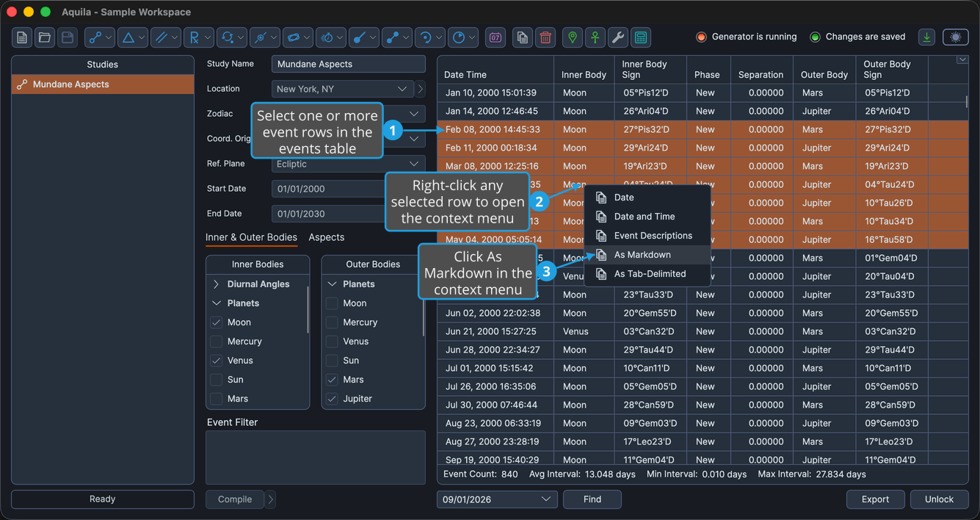Choose As Tab-Delimited menu entry
This screenshot has height=520, width=980.
pos(648,274)
